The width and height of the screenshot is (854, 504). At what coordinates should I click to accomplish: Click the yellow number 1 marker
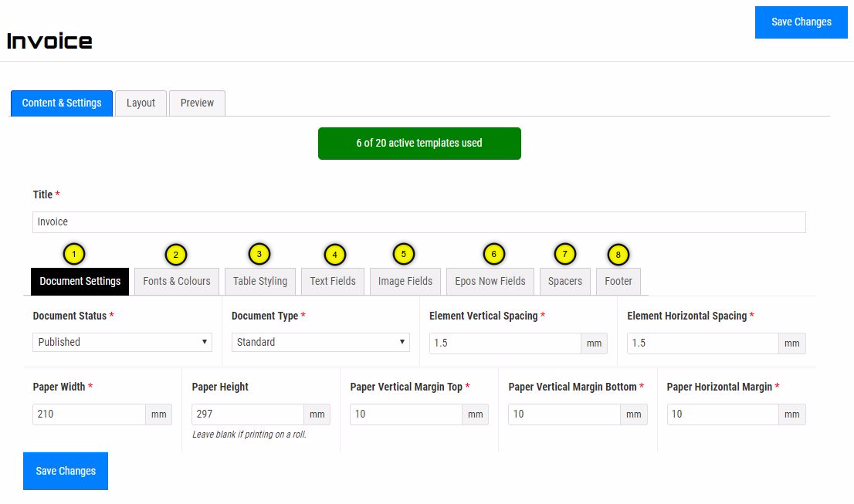[73, 253]
